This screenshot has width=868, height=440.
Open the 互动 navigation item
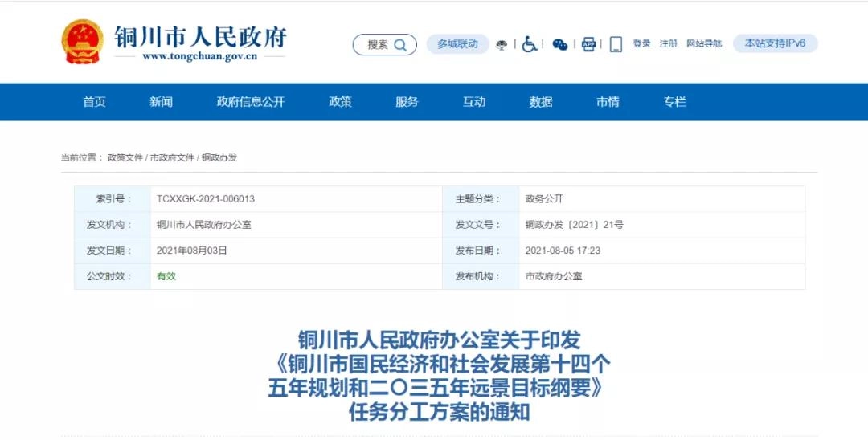[x=474, y=102]
